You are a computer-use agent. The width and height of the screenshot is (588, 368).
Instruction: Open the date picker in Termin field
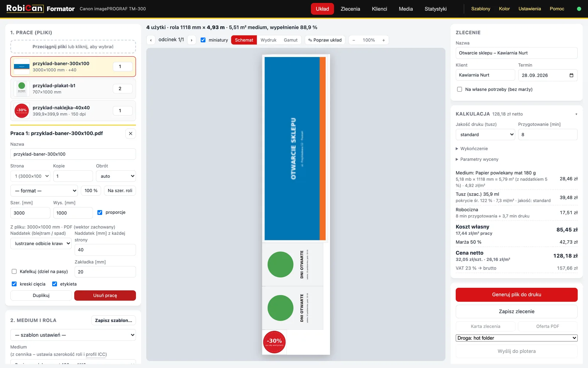point(571,75)
